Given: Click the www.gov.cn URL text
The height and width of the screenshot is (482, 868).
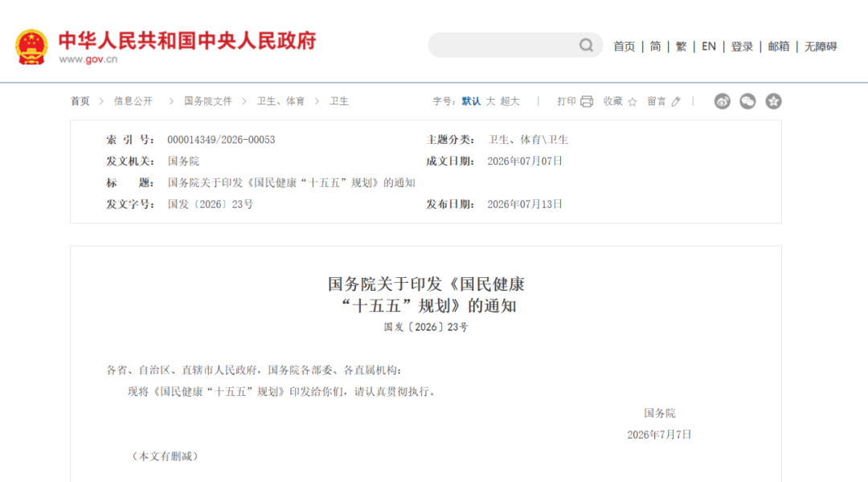Looking at the screenshot, I should [88, 59].
